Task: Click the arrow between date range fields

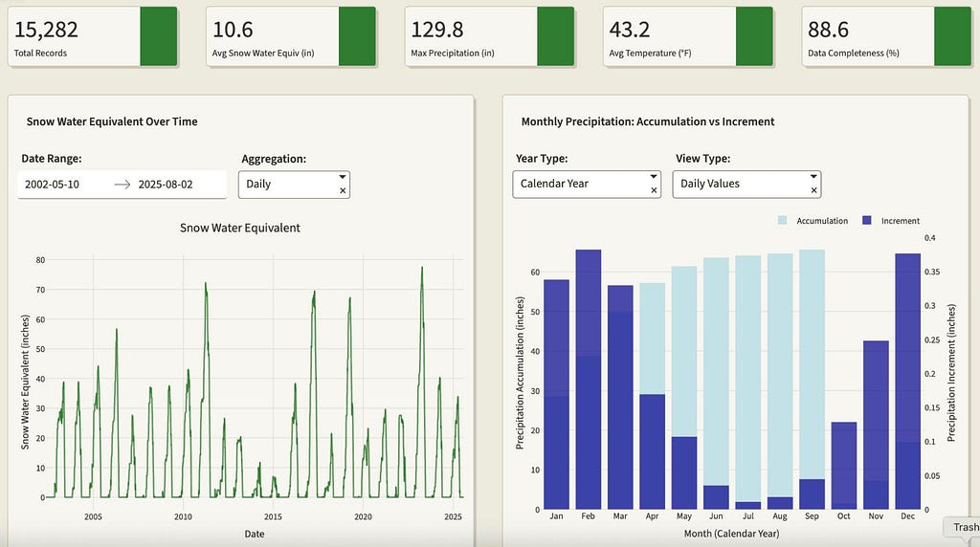Action: [122, 185]
